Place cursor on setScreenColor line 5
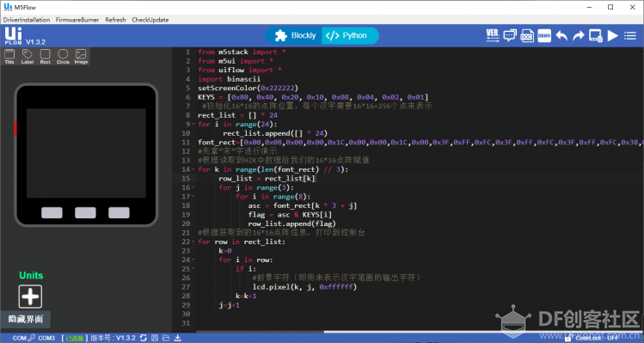 [248, 88]
